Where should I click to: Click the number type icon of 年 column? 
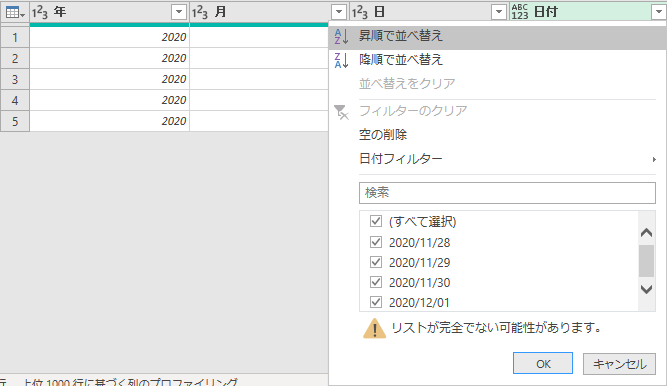tap(40, 12)
